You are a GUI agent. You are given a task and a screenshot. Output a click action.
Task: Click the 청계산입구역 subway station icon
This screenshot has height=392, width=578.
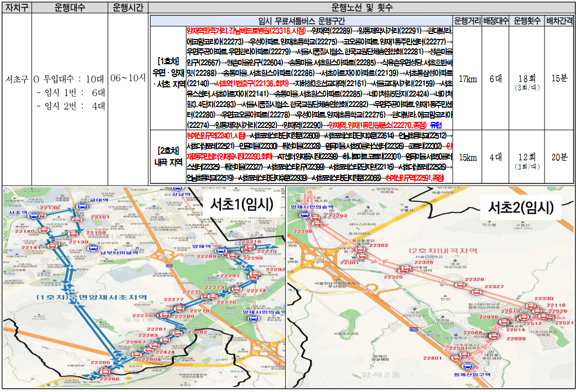coord(467,367)
